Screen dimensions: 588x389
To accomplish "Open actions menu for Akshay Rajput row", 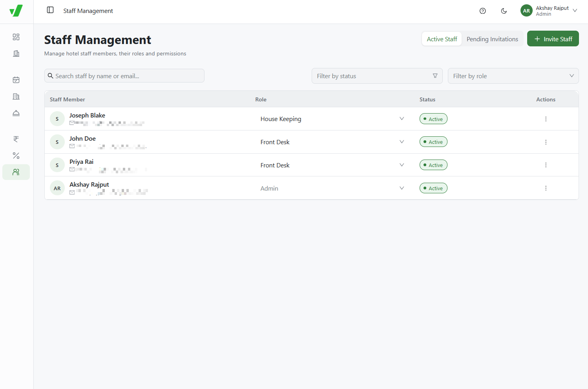I will (x=546, y=188).
